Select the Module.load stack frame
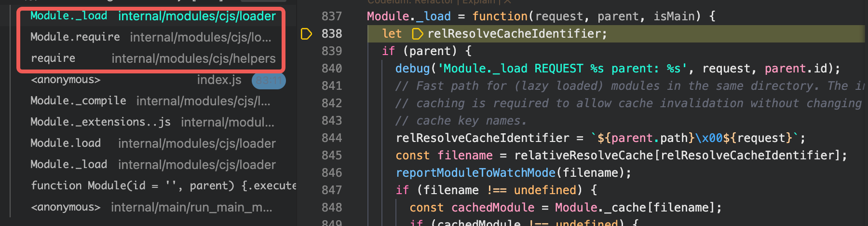 click(x=153, y=143)
